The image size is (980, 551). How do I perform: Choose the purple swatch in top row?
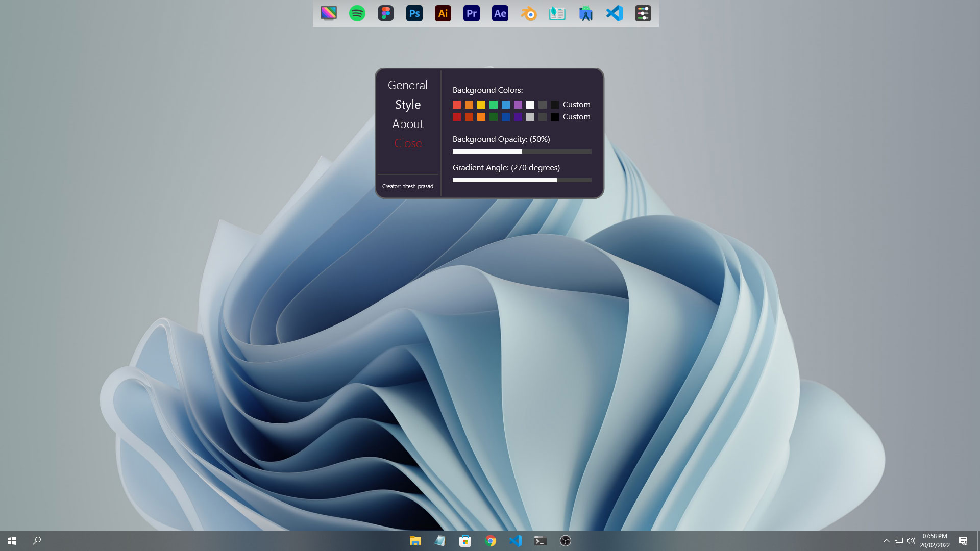[518, 105]
